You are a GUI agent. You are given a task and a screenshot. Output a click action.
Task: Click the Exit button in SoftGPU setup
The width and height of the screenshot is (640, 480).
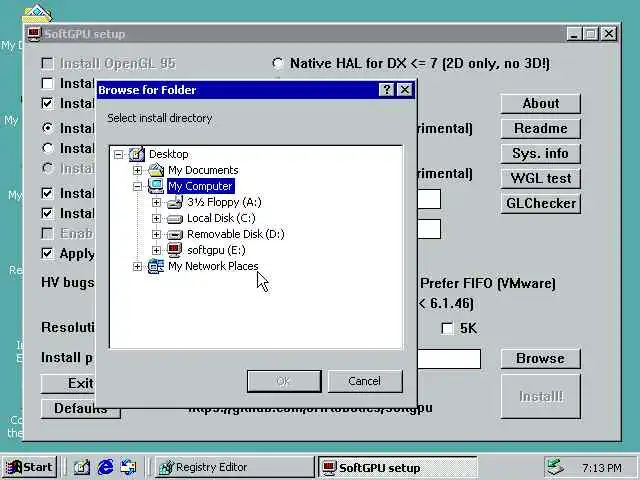(x=69, y=384)
